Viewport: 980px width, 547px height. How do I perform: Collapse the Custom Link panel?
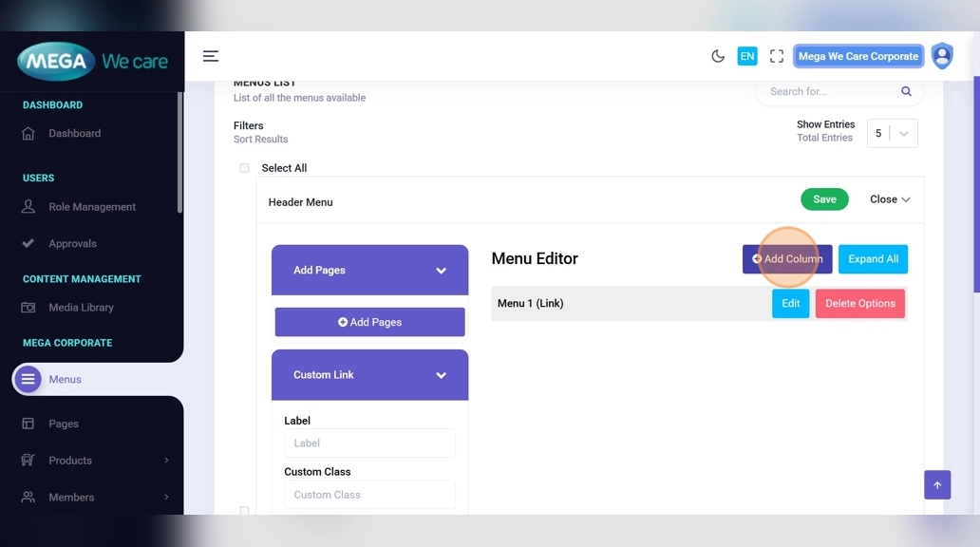tap(441, 375)
